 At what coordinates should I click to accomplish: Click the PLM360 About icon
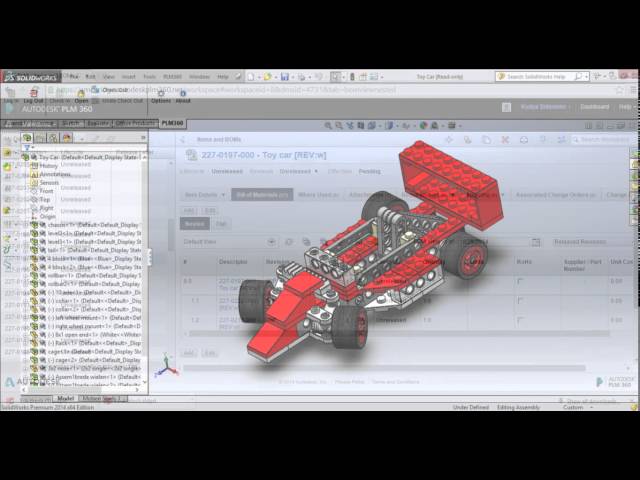click(x=183, y=96)
